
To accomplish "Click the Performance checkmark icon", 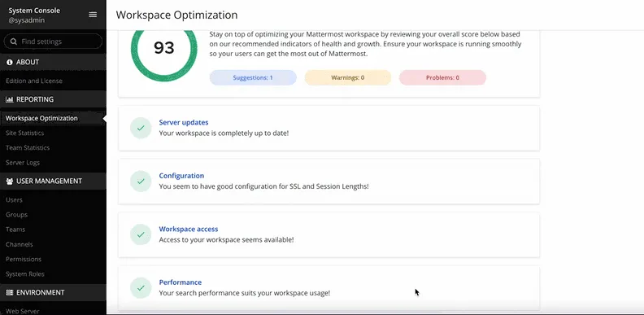I will [141, 288].
